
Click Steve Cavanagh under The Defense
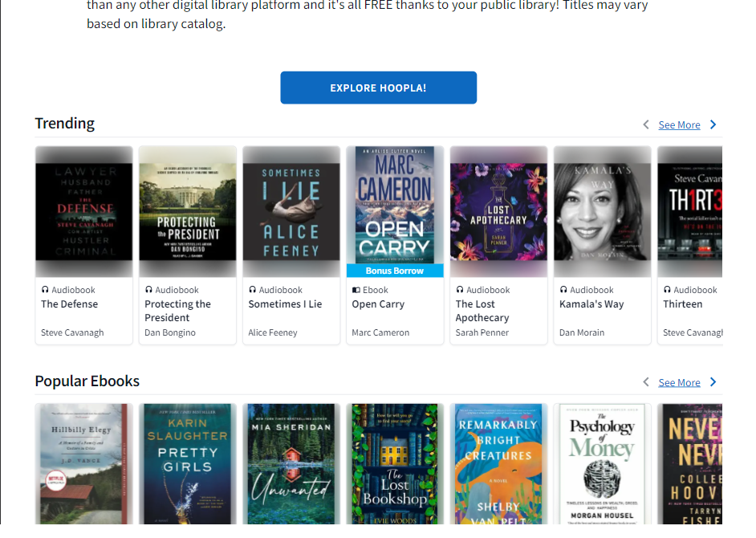pos(72,332)
